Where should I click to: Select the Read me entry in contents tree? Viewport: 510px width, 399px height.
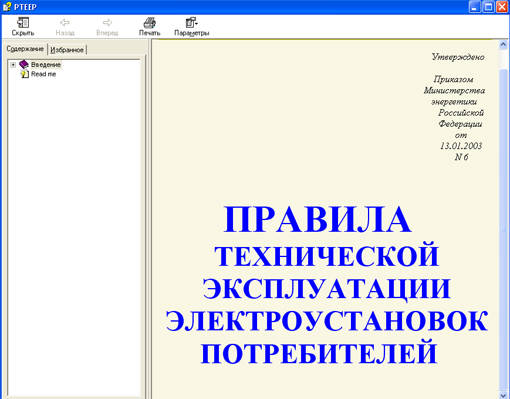[x=43, y=74]
